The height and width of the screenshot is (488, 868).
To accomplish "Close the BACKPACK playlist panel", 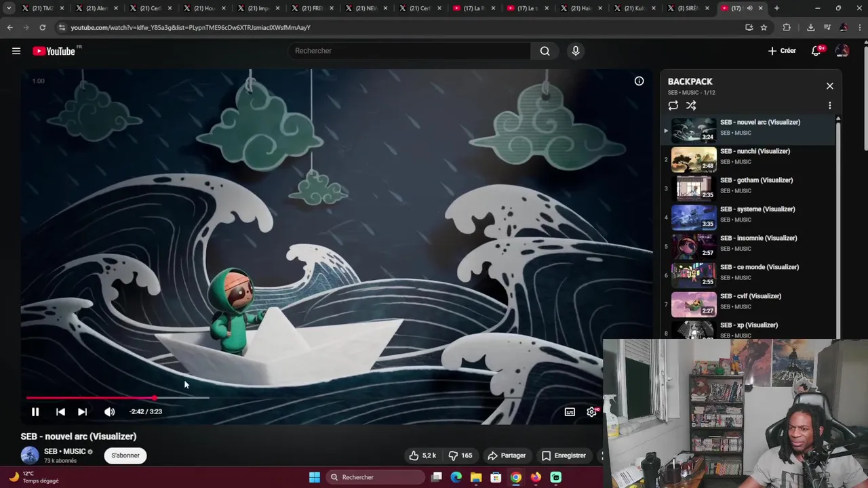I will click(829, 86).
